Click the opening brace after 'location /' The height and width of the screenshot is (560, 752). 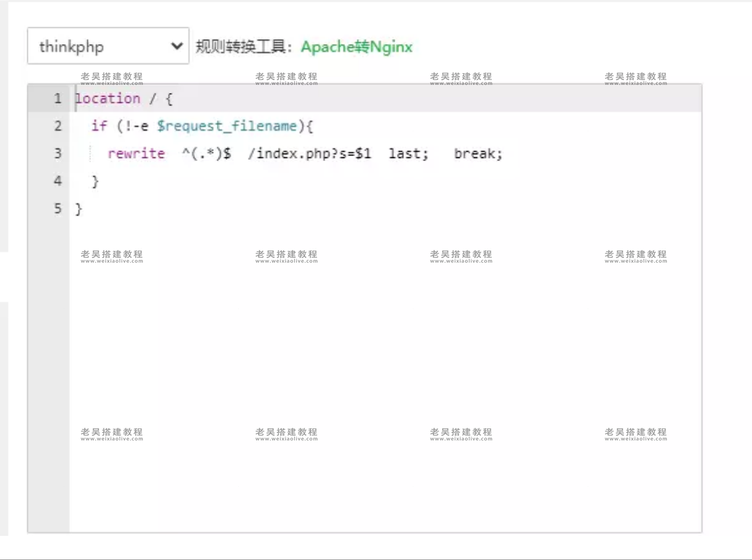click(x=169, y=99)
